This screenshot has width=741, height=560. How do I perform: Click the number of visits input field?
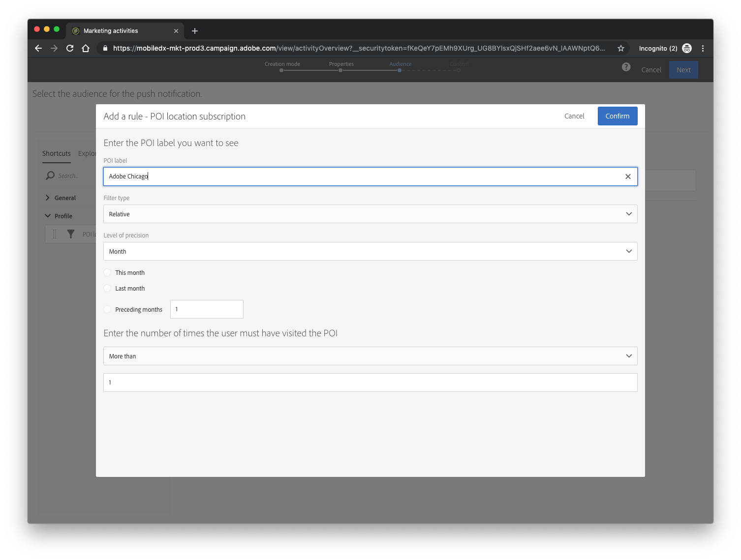pos(370,383)
